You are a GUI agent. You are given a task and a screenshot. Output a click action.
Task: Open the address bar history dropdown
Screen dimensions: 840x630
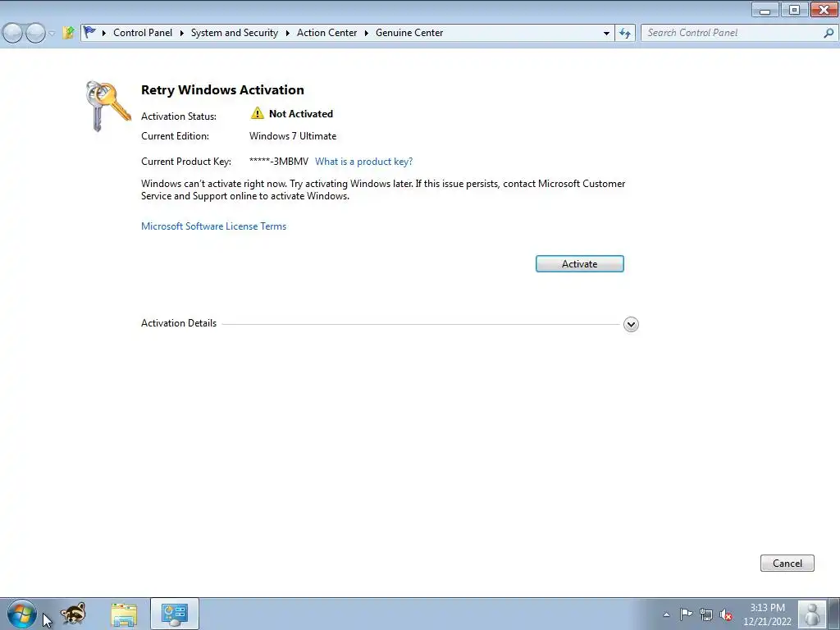606,33
